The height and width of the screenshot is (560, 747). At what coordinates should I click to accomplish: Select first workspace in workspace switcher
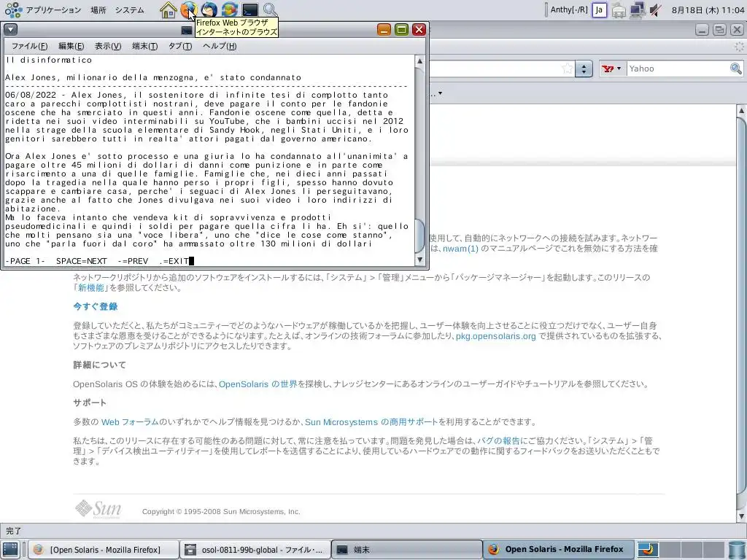click(x=648, y=550)
